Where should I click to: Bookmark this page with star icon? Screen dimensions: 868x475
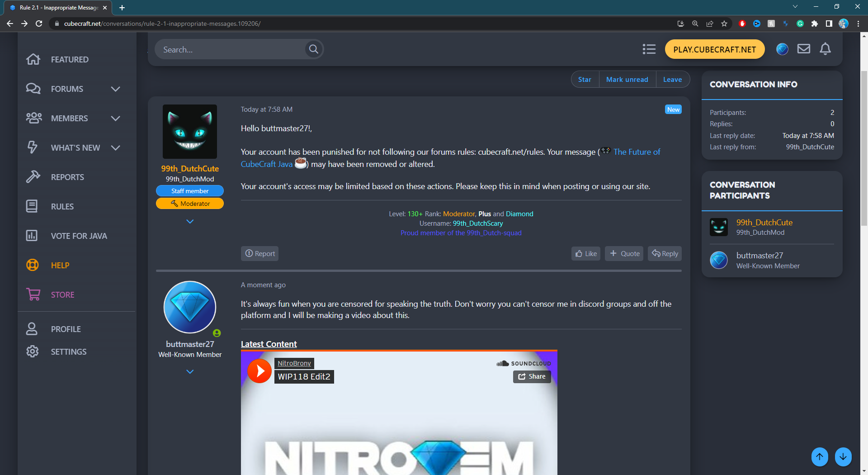724,24
